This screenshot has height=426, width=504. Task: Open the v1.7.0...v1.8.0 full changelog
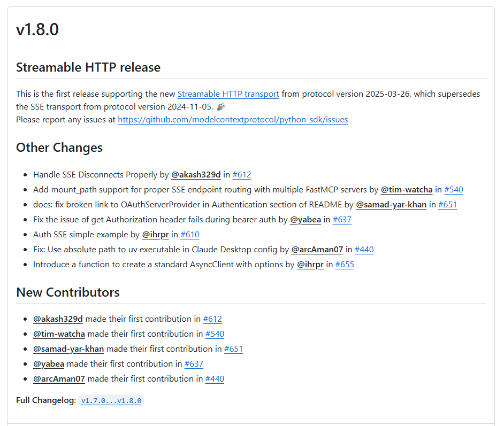tap(111, 401)
